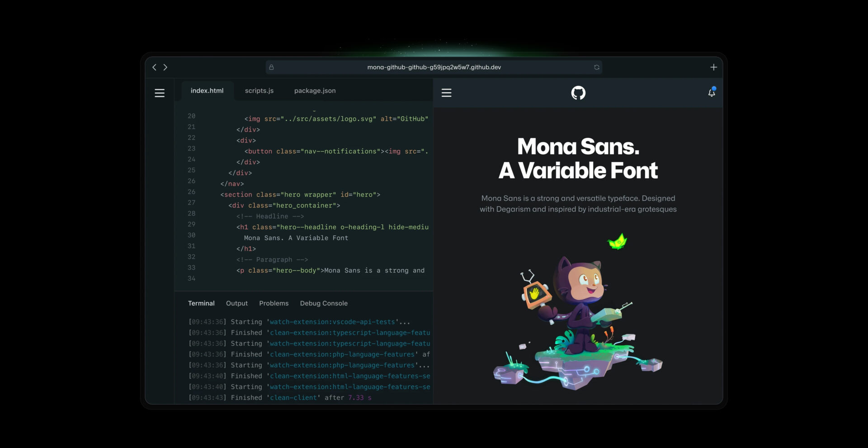
Task: Open the package.json tab
Action: (315, 91)
